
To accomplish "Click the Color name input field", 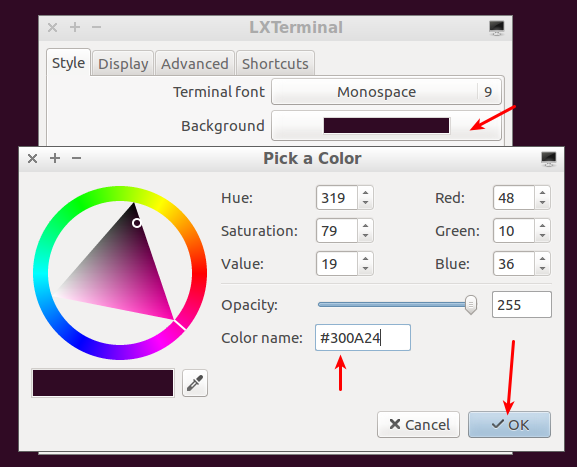I will pyautogui.click(x=363, y=337).
